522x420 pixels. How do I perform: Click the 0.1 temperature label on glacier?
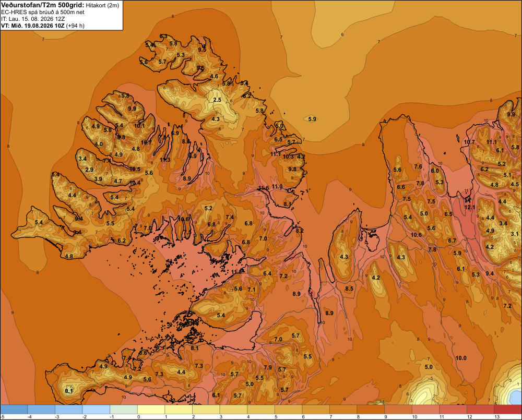(69, 391)
